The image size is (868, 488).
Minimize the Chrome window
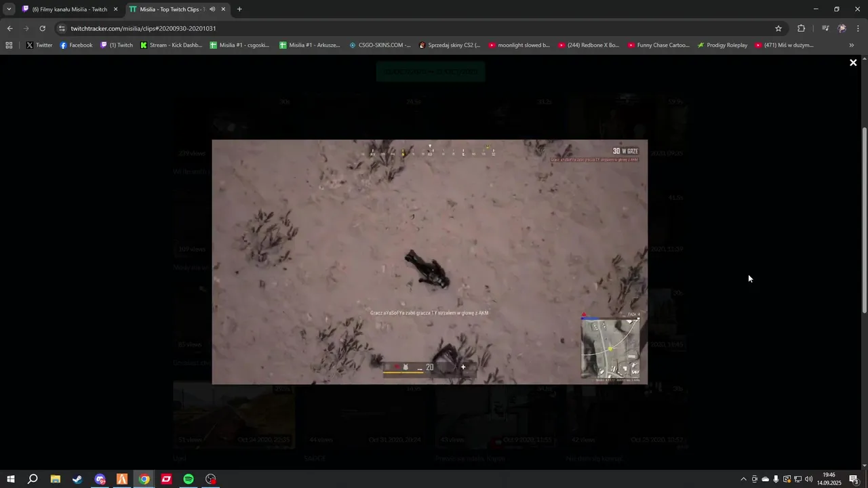815,9
